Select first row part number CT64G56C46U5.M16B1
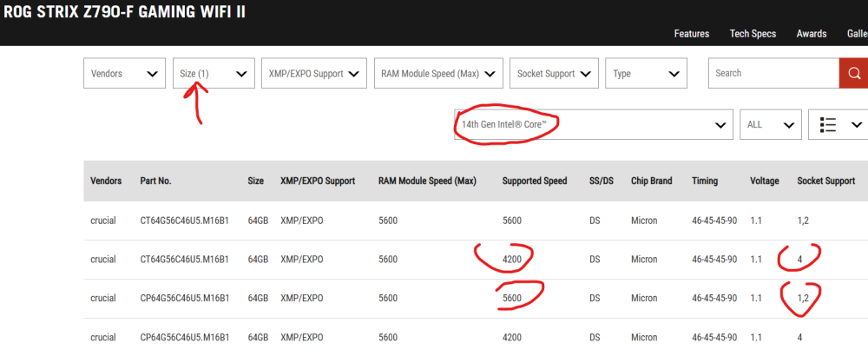Screen dimensions: 868x356 [184, 221]
